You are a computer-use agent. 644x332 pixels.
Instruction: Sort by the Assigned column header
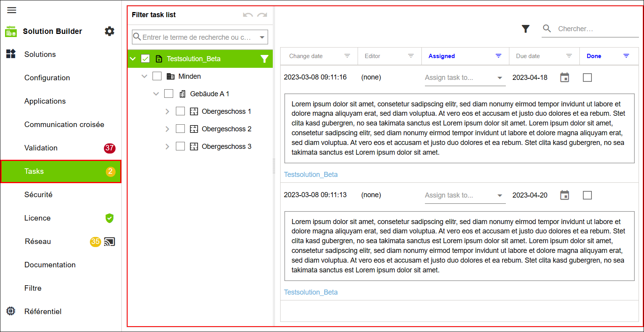[x=442, y=56]
